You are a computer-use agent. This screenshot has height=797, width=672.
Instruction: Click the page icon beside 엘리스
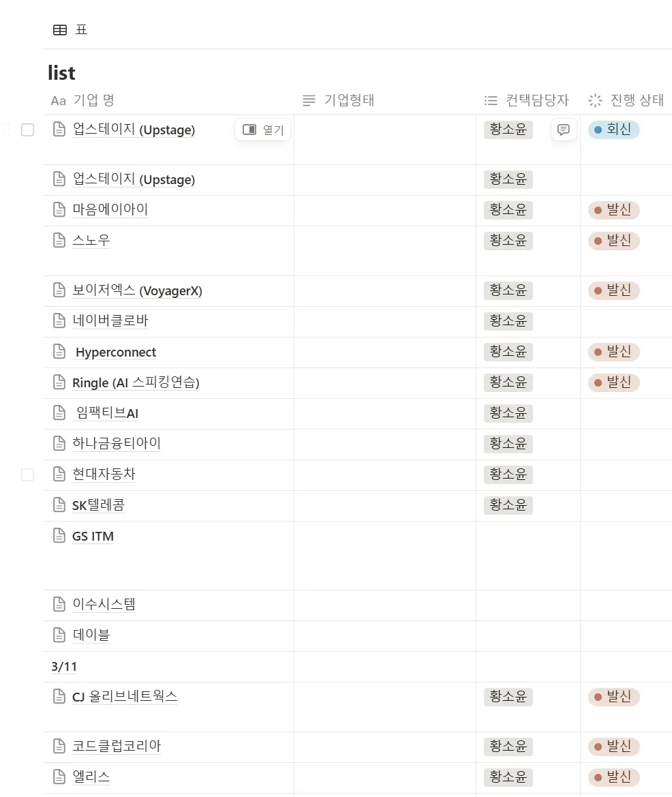click(x=59, y=777)
